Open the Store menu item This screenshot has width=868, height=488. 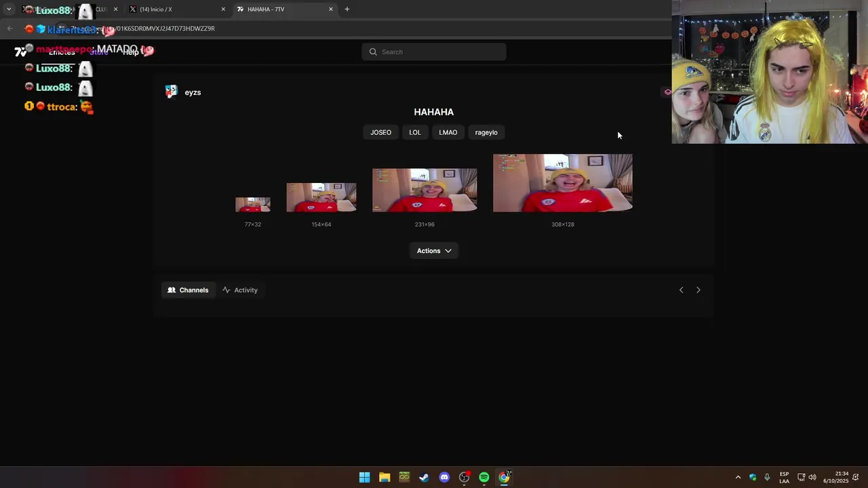click(99, 52)
